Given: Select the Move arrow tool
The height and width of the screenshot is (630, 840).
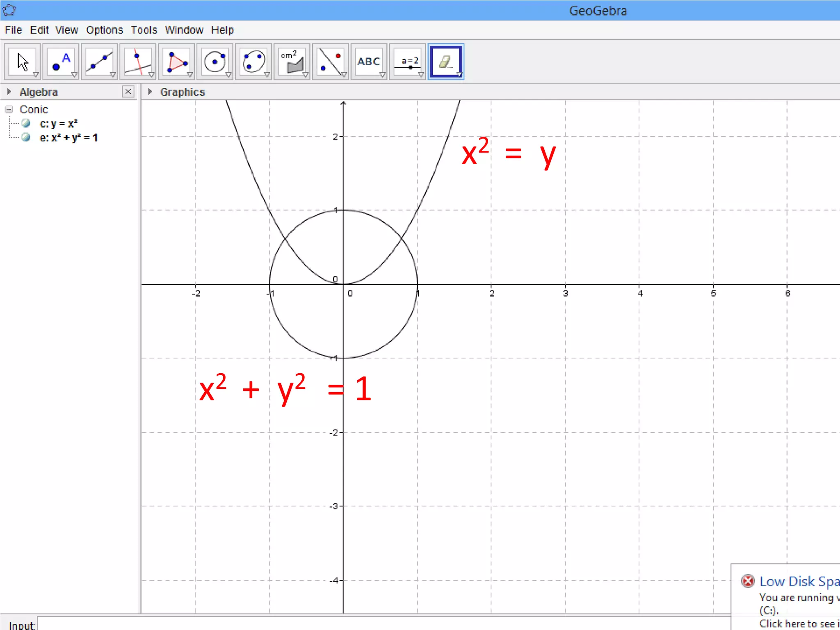Looking at the screenshot, I should tap(22, 62).
